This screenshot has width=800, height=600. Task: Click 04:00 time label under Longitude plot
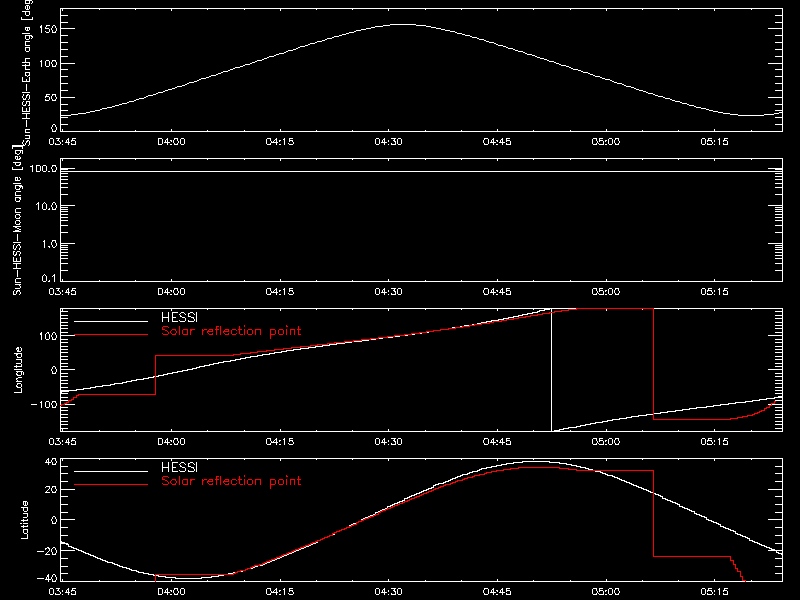(171, 442)
